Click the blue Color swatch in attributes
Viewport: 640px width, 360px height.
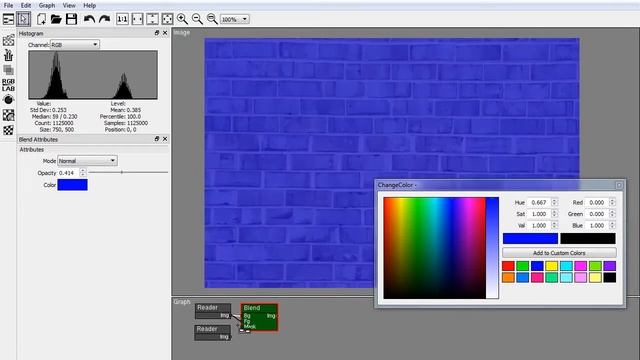click(72, 185)
